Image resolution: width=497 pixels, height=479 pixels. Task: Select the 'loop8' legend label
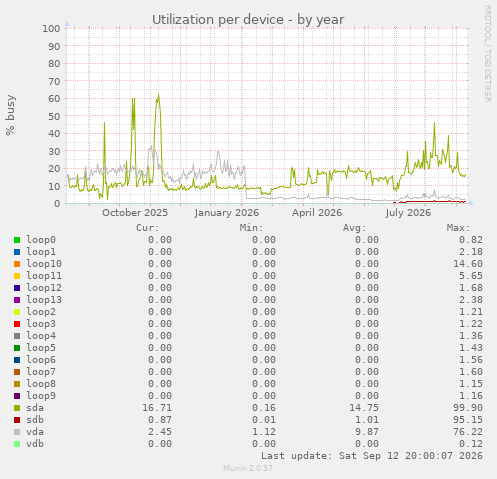coord(41,384)
